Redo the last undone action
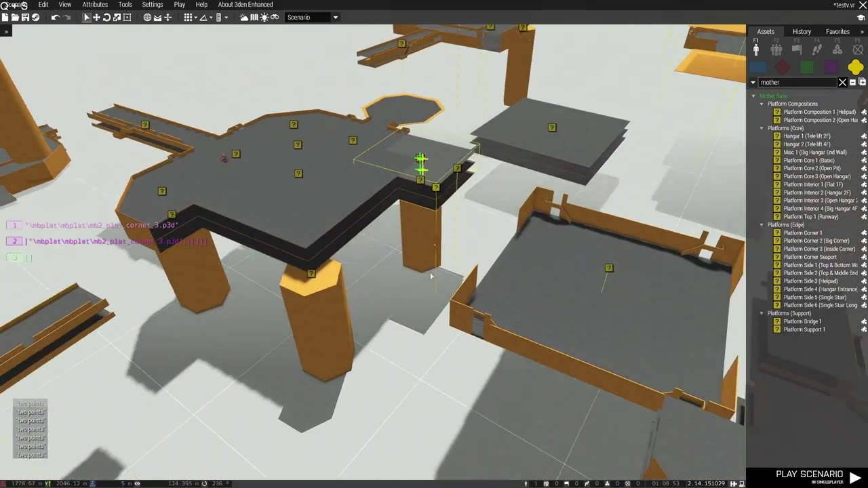Screen dimensions: 868x488 tap(66, 18)
